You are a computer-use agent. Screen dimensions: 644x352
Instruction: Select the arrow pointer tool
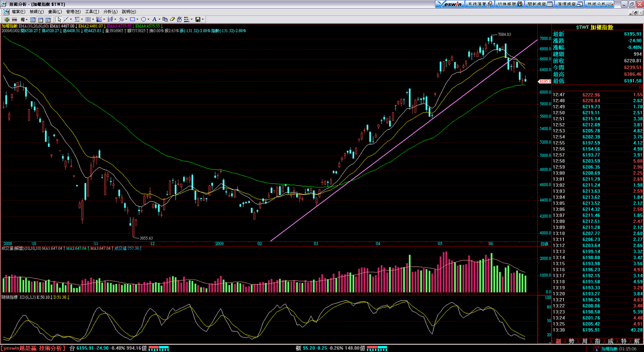(59, 19)
